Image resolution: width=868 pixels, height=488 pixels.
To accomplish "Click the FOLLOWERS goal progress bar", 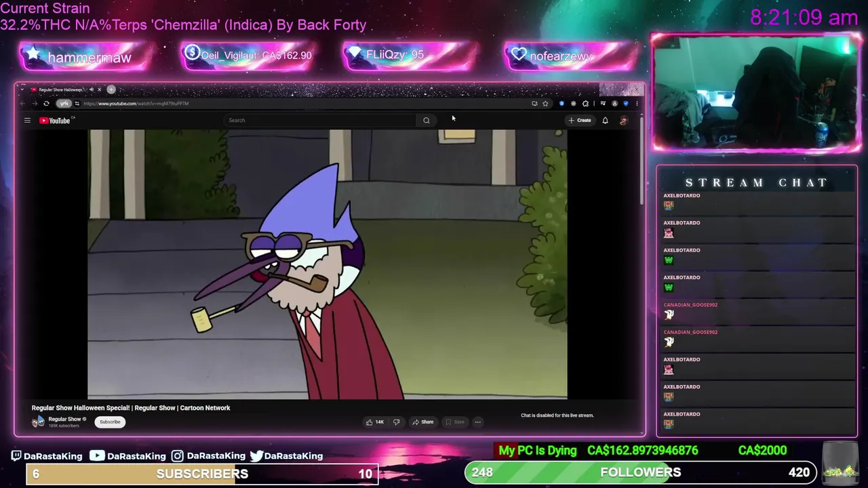I will (x=641, y=472).
